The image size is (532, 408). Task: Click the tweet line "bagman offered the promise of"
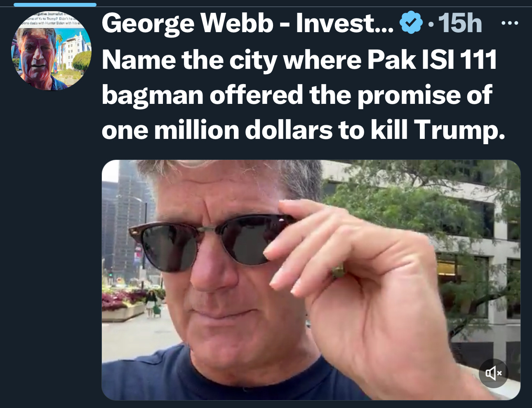coord(297,95)
